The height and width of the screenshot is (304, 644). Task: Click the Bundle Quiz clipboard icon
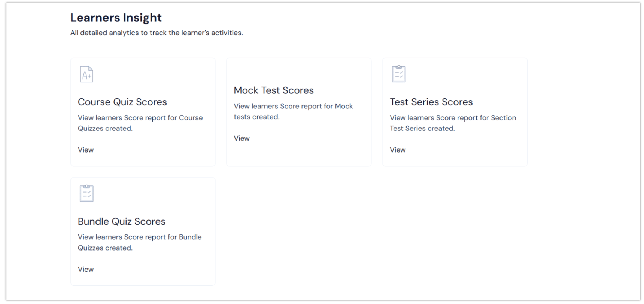(x=86, y=193)
